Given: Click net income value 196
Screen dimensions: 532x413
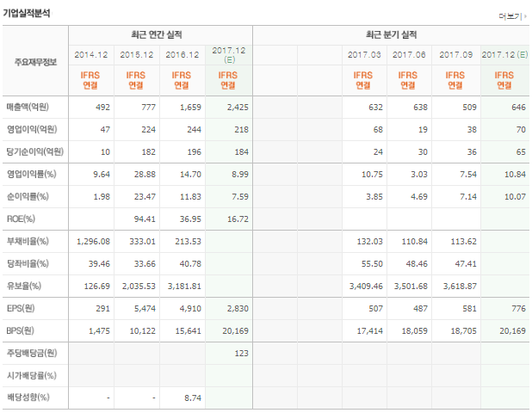Looking at the screenshot, I should [195, 152].
